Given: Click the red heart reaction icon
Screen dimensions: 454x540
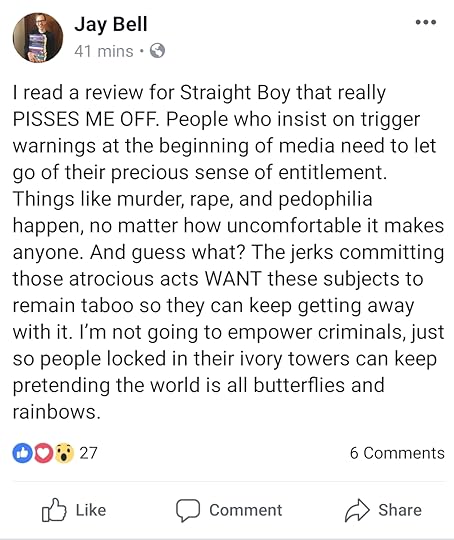Looking at the screenshot, I should click(x=43, y=453).
